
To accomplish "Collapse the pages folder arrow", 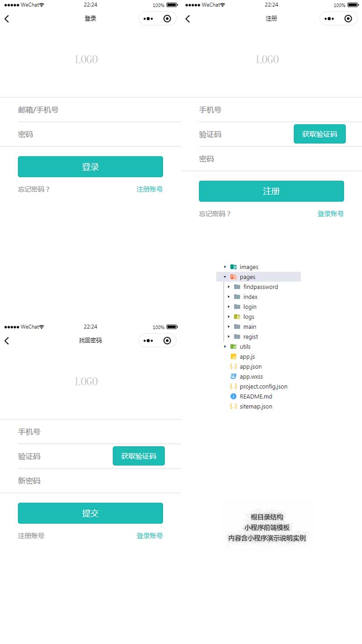I will (x=225, y=277).
